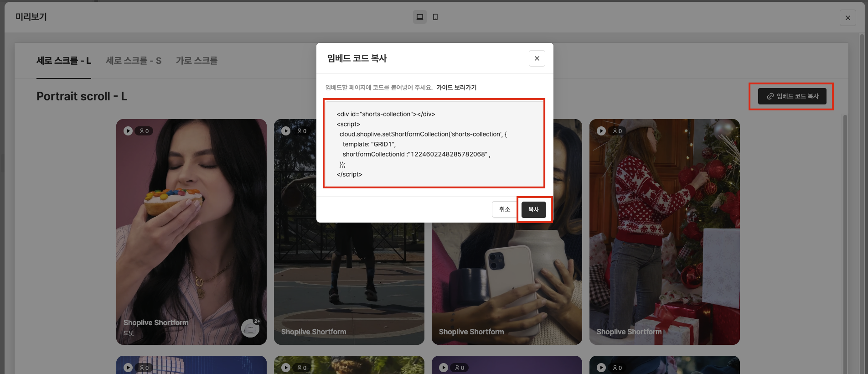Switch to the 세로 스크롤 - S tab
Image resolution: width=868 pixels, height=374 pixels.
pos(134,61)
